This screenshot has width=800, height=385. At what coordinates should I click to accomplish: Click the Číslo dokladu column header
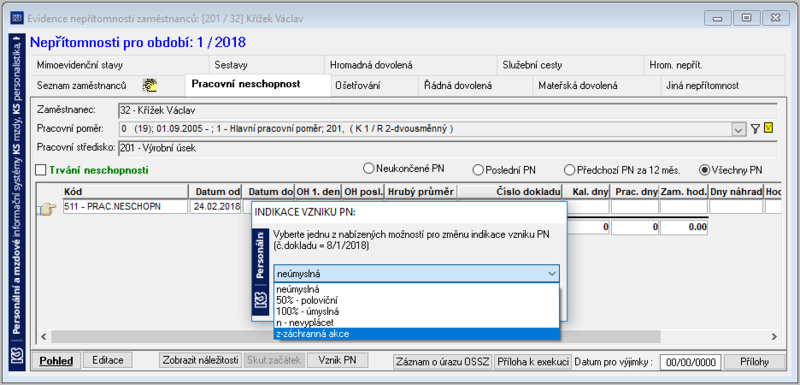[510, 192]
